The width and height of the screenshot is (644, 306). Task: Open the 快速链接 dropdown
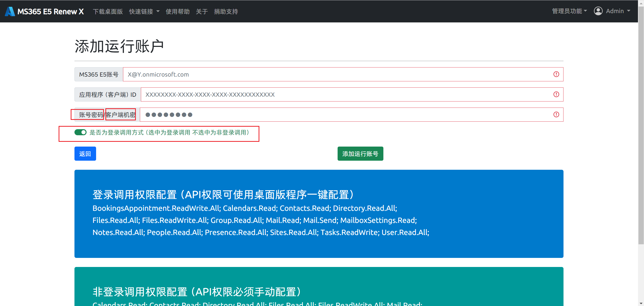pos(144,11)
